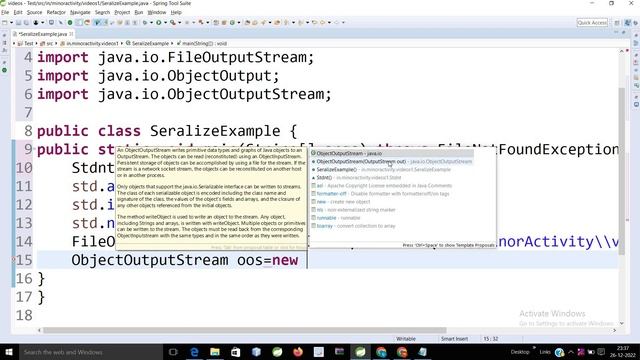Show hidden system tray icons
This screenshot has width=640, height=360.
pyautogui.click(x=571, y=352)
